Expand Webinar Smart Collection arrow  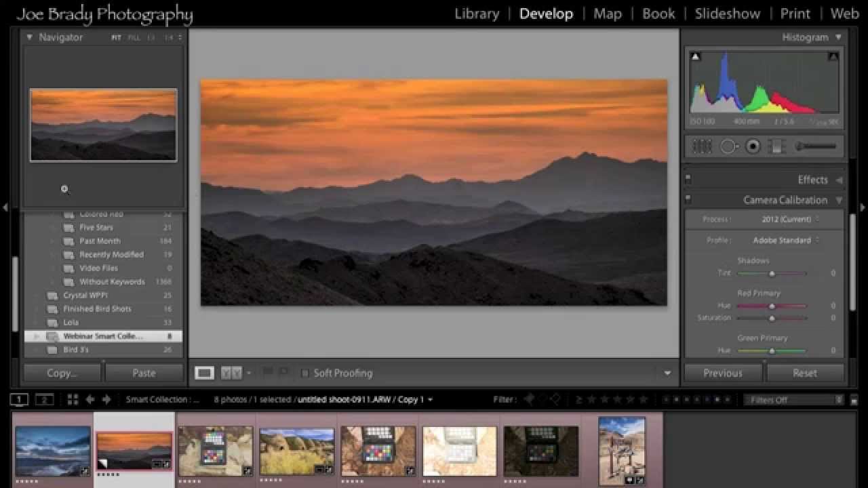(x=37, y=336)
